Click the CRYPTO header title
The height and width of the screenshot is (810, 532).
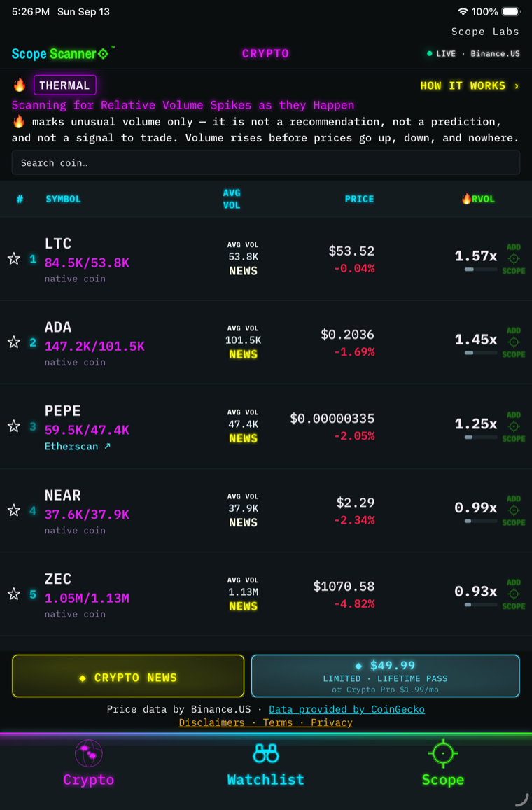tap(265, 54)
